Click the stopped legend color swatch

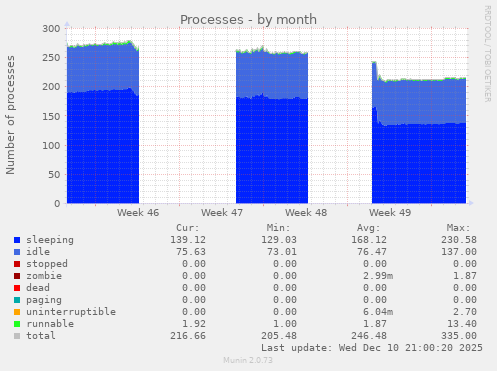point(17,264)
